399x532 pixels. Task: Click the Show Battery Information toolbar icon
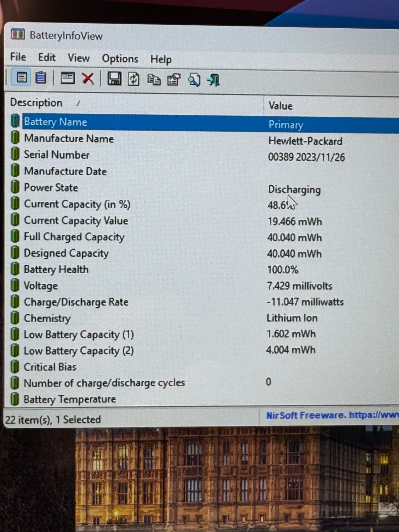(21, 78)
